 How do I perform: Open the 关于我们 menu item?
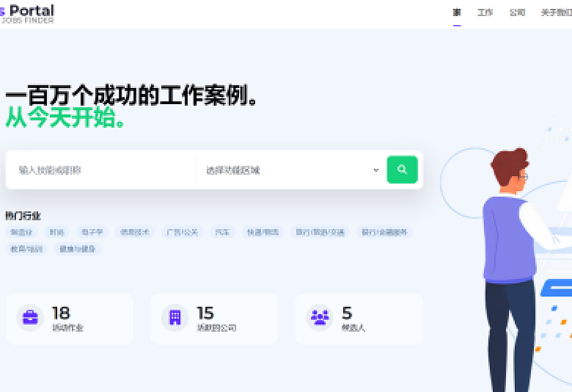point(556,13)
